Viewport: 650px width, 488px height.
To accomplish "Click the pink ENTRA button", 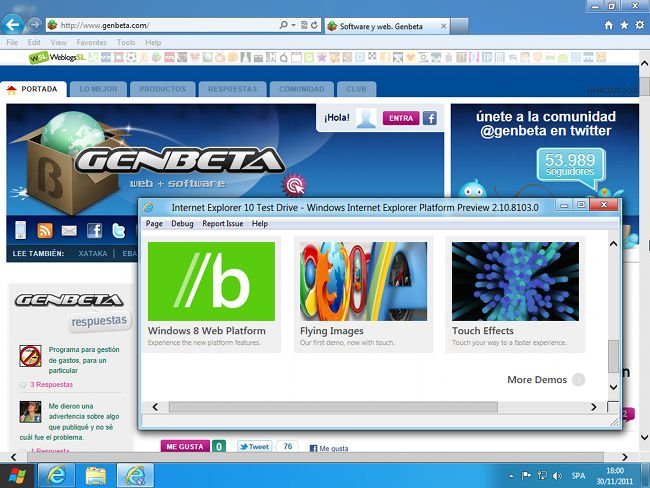I will tap(400, 118).
